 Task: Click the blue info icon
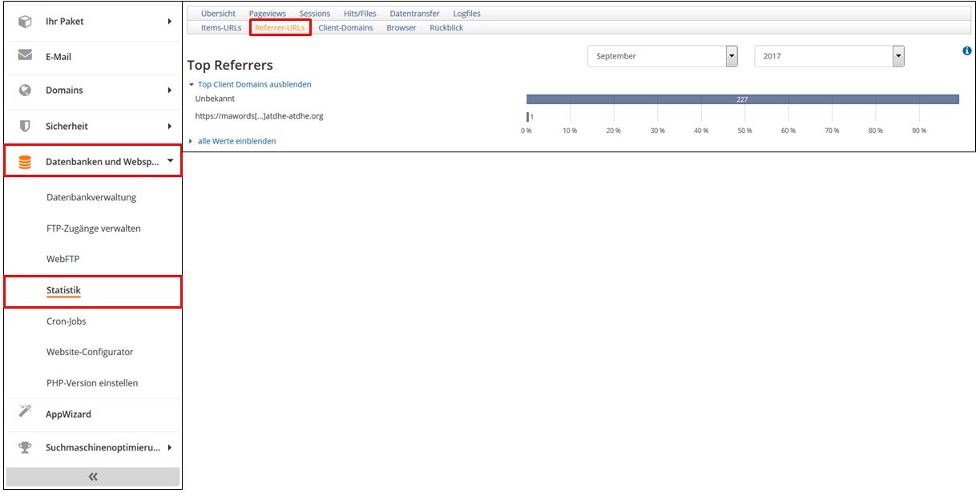[966, 51]
